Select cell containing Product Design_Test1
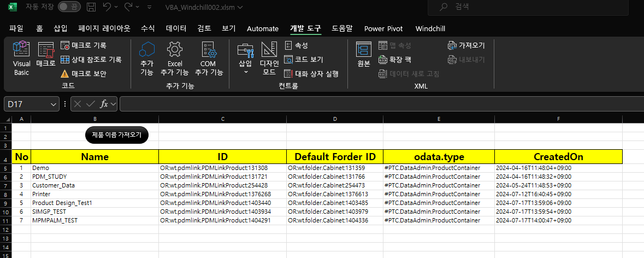This screenshot has height=258, width=644. (x=95, y=203)
